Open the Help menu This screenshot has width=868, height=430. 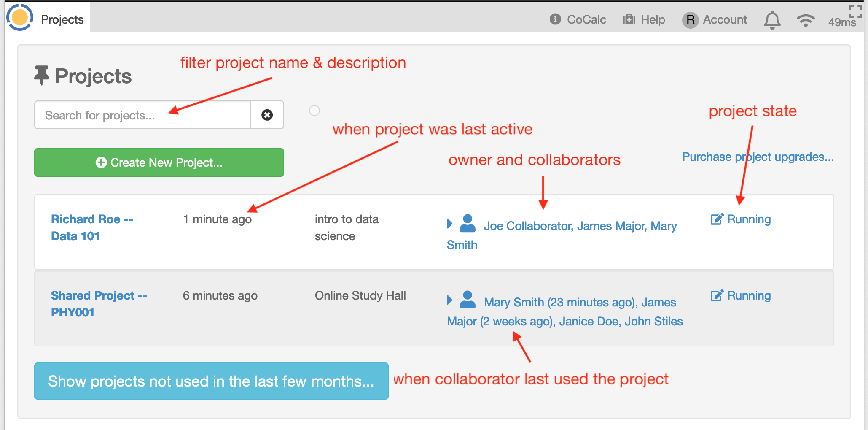tap(644, 19)
